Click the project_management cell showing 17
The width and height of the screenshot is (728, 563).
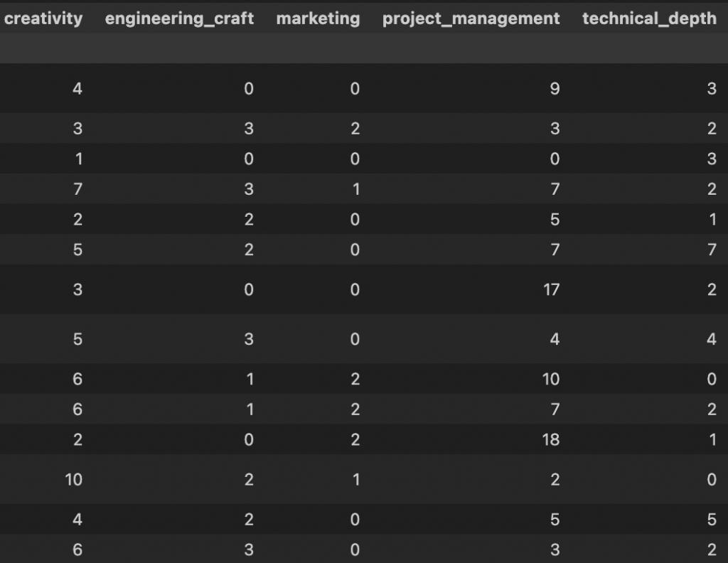pos(551,289)
